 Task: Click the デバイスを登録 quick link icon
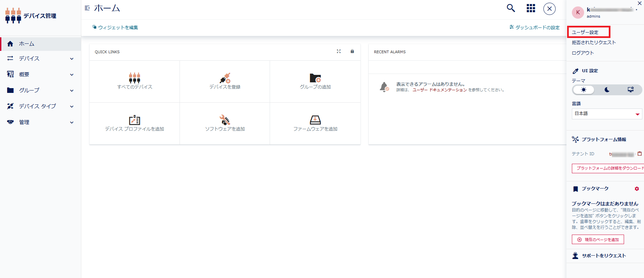coord(225,78)
